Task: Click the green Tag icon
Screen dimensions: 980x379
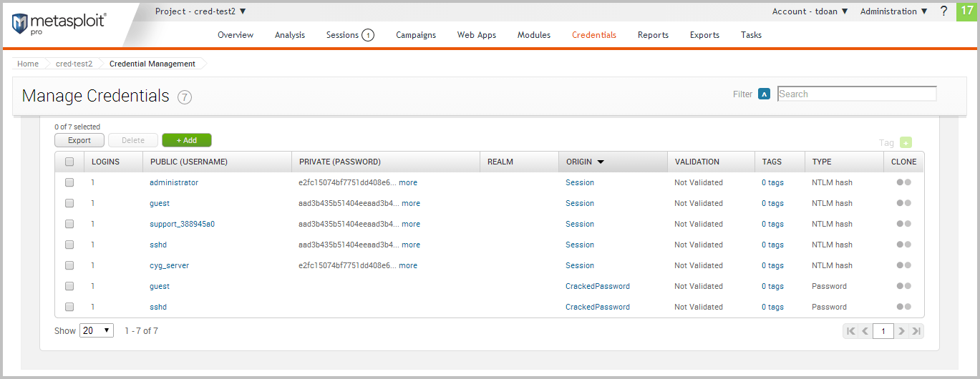Action: tap(906, 143)
